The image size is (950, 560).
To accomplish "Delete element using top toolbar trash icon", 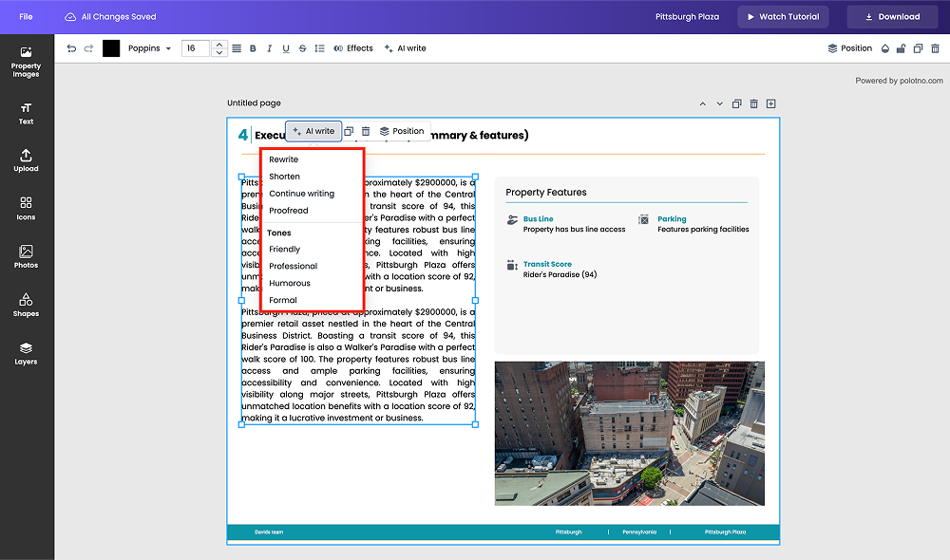I will [x=935, y=48].
